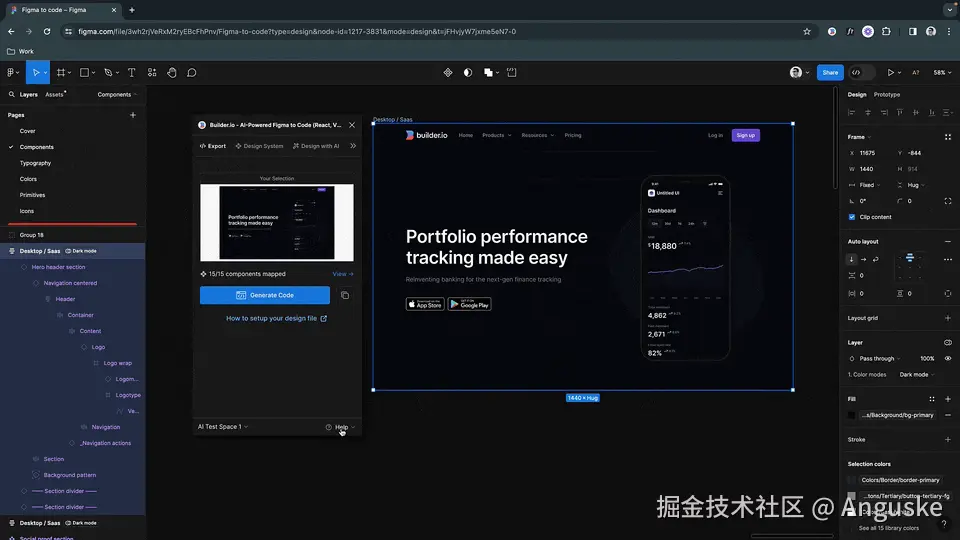Open the Frame type dropdown

[x=859, y=137]
